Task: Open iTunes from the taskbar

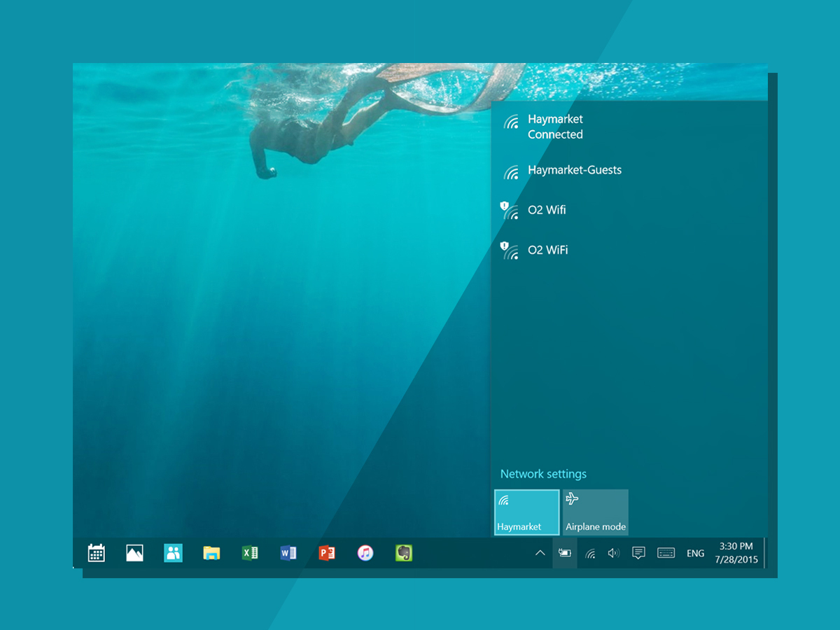Action: click(x=365, y=553)
